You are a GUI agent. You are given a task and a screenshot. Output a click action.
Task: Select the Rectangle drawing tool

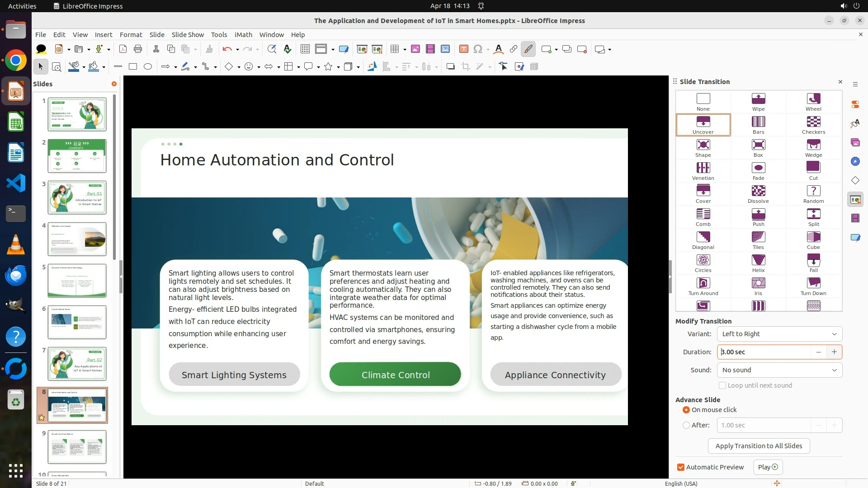coord(132,67)
